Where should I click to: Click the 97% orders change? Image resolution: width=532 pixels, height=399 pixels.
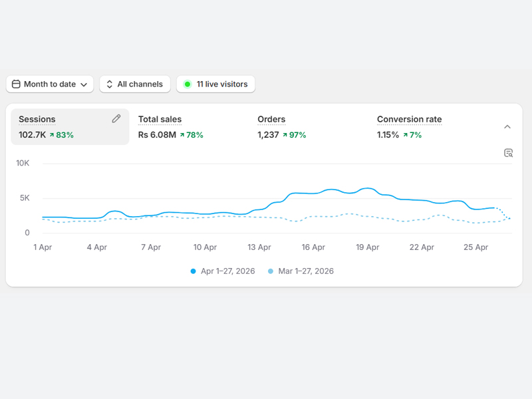(295, 135)
